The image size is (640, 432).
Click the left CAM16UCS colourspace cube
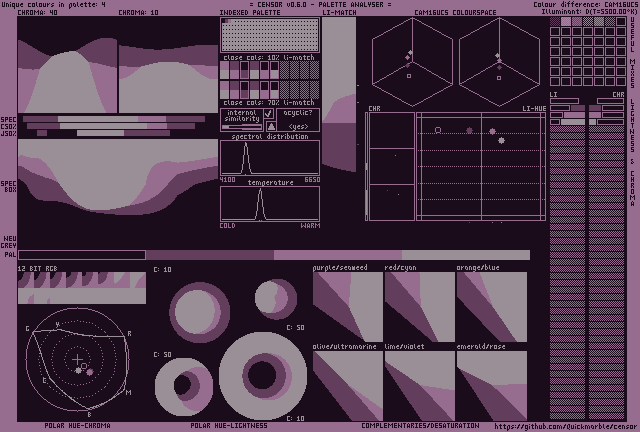tap(408, 58)
